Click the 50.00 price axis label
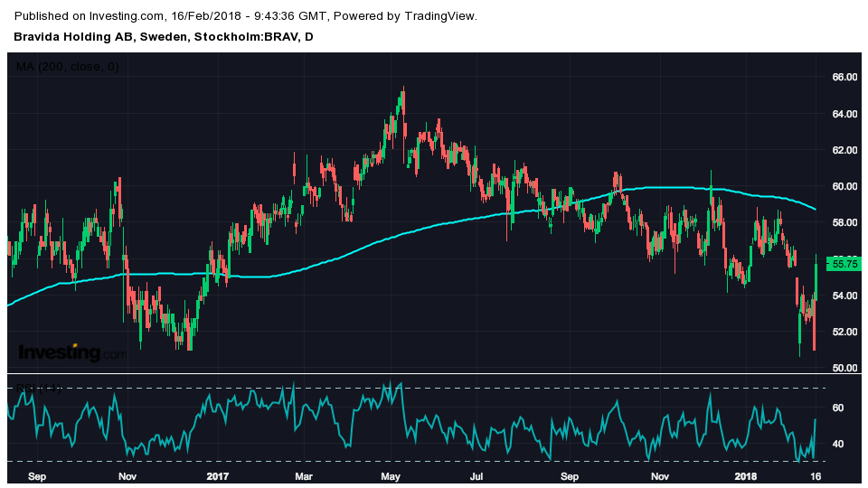The image size is (868, 488). pos(844,368)
